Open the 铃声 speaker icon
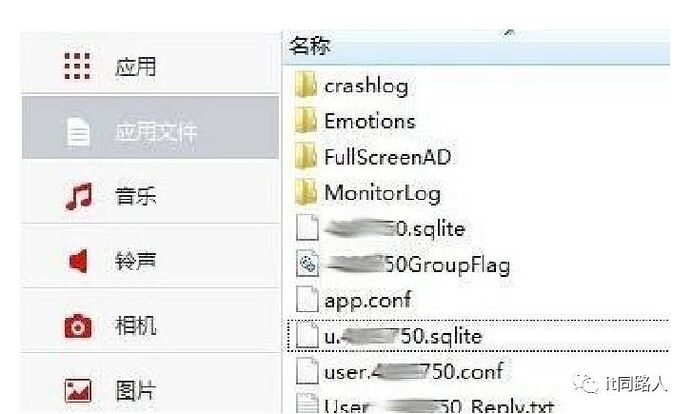This screenshot has width=690, height=414. (78, 261)
